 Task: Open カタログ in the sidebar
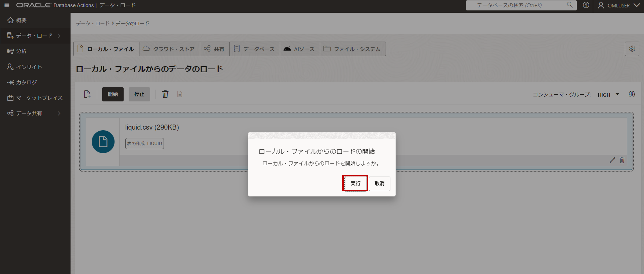(26, 82)
